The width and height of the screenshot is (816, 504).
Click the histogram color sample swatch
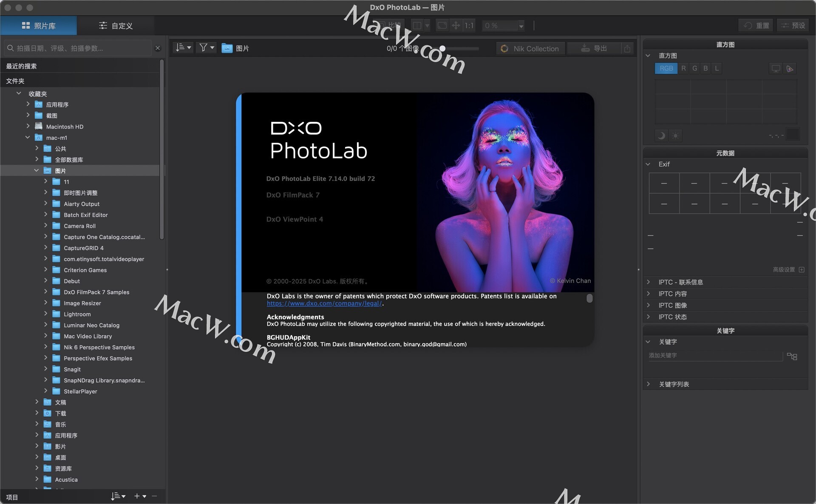pyautogui.click(x=793, y=135)
